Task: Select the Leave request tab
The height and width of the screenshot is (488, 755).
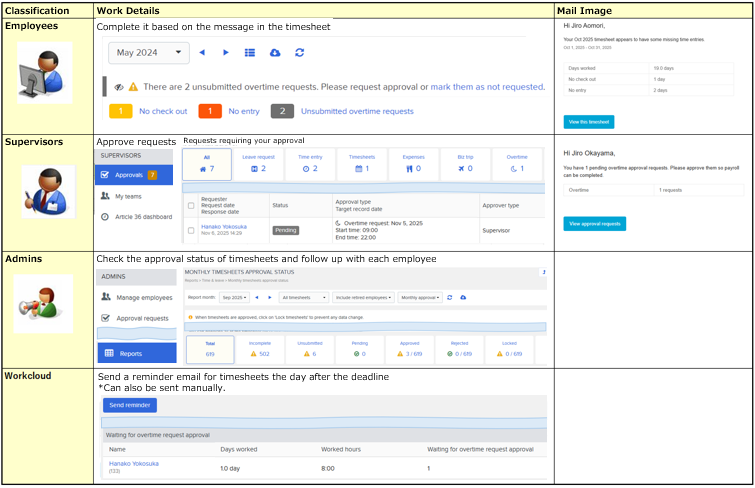Action: click(x=257, y=163)
